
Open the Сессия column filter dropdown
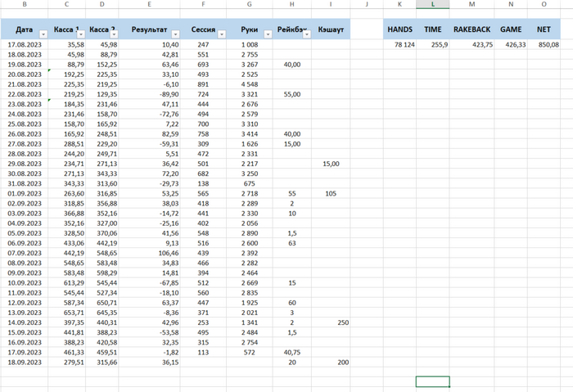[222, 34]
